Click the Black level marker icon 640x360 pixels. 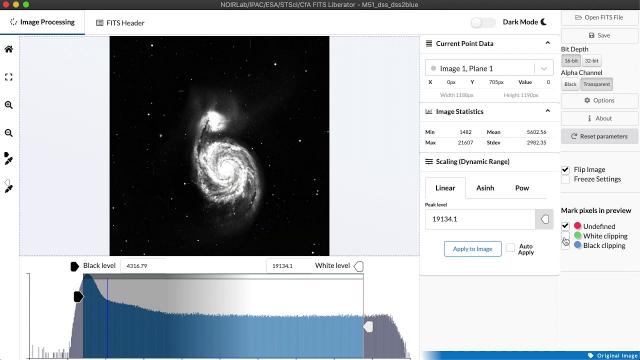(74, 266)
